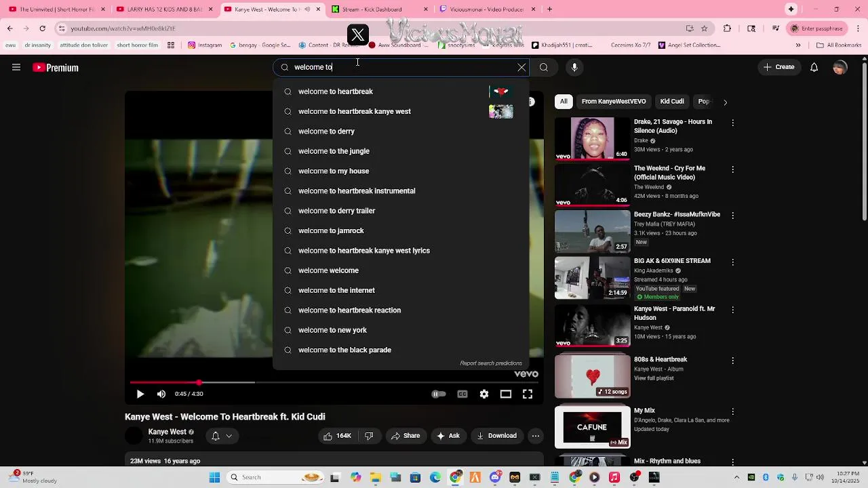Open the account avatar menu
This screenshot has height=488, width=868.
point(840,67)
